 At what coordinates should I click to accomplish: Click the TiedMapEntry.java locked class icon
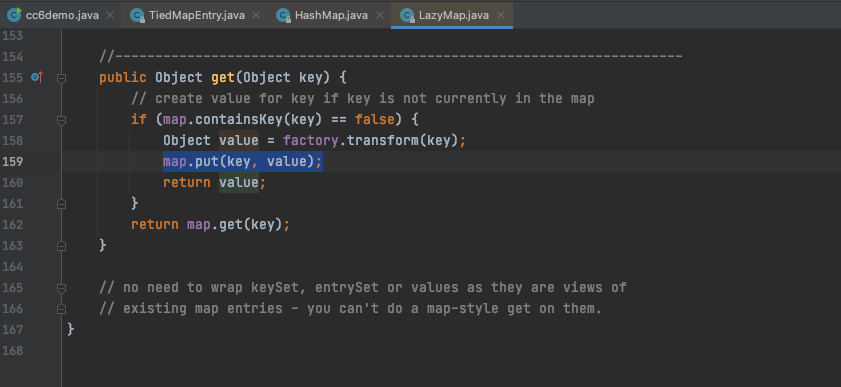137,15
